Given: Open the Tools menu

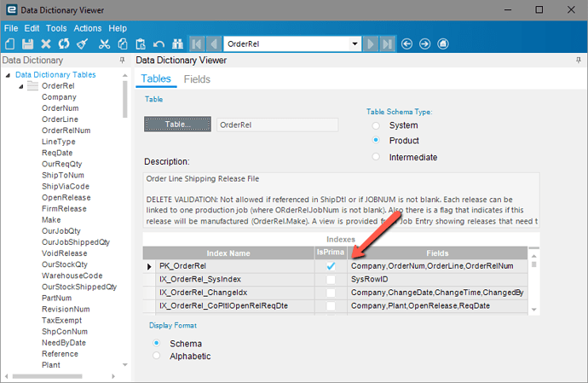Looking at the screenshot, I should pos(56,28).
